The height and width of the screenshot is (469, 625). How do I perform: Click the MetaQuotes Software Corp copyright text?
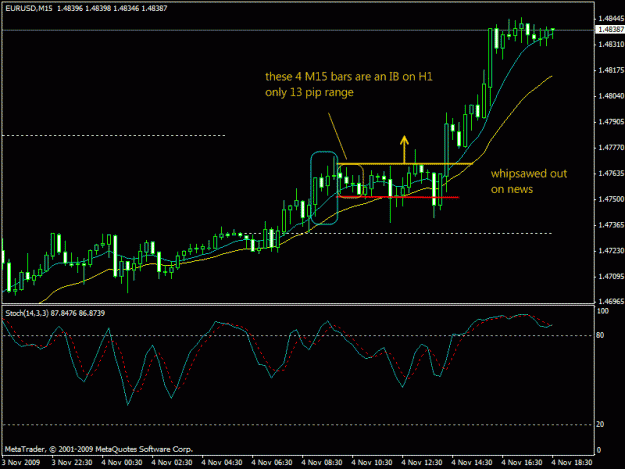(x=99, y=449)
